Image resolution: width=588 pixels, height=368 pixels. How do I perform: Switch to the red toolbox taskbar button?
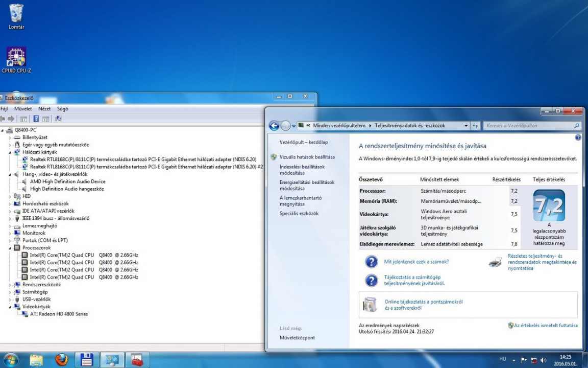[137, 360]
